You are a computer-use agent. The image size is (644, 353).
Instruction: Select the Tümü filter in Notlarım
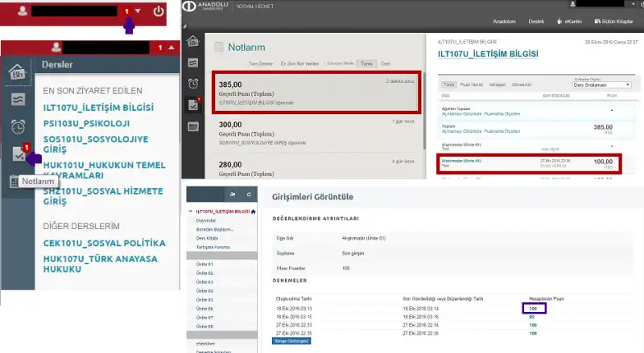[366, 63]
